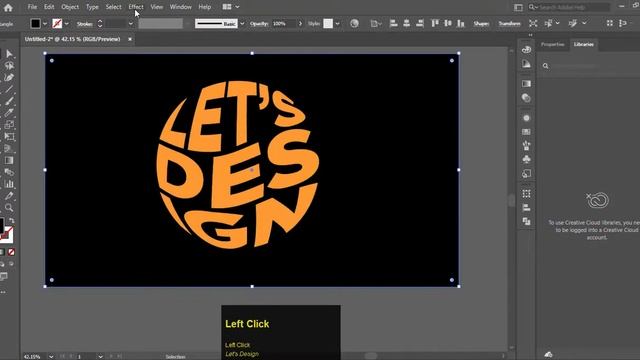Select the Gradient tool
The width and height of the screenshot is (640, 360).
[9, 160]
